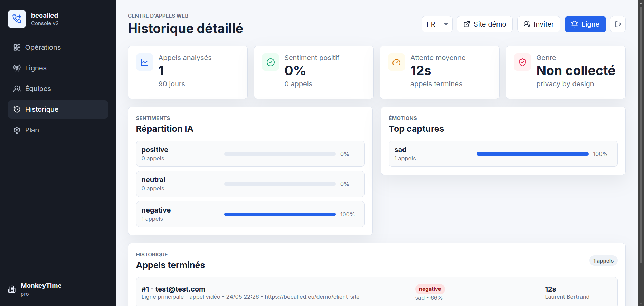This screenshot has height=306, width=644.
Task: Click the red negative badge
Action: point(430,289)
